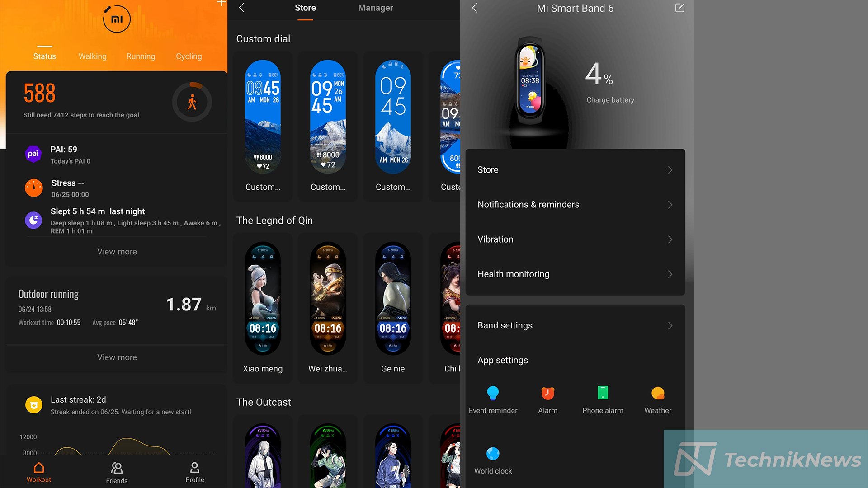Click the 4% battery level
Screen dimensions: 868x488
(x=599, y=75)
